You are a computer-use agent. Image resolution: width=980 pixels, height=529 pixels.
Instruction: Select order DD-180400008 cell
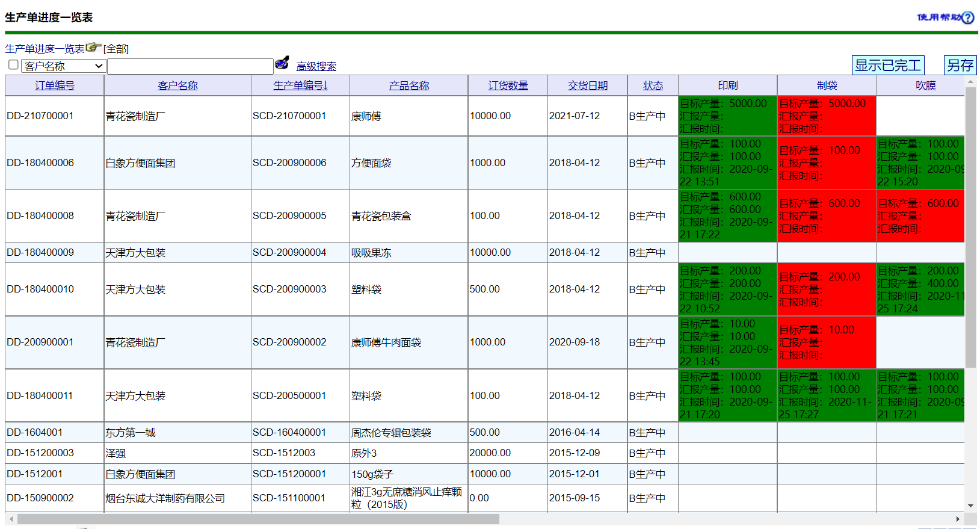(55, 216)
